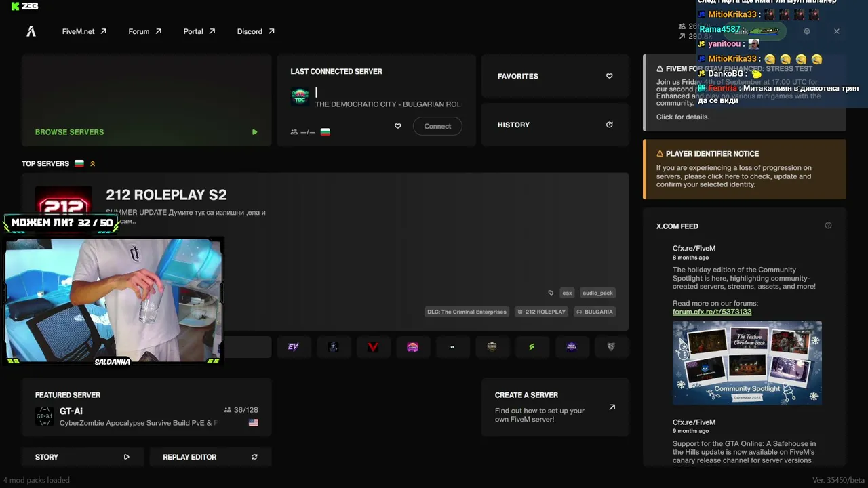This screenshot has width=868, height=488.
Task: Expand the Top Servers chevron arrows
Action: pyautogui.click(x=93, y=163)
